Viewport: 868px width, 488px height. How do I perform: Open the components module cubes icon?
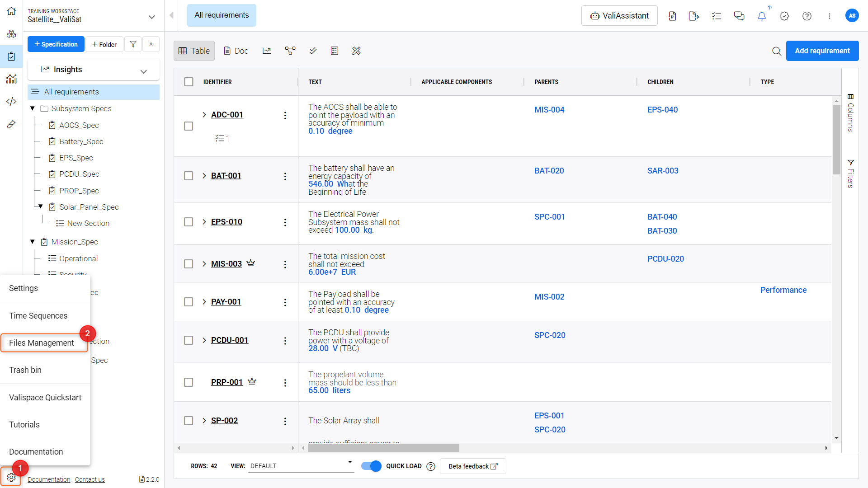pyautogui.click(x=11, y=34)
